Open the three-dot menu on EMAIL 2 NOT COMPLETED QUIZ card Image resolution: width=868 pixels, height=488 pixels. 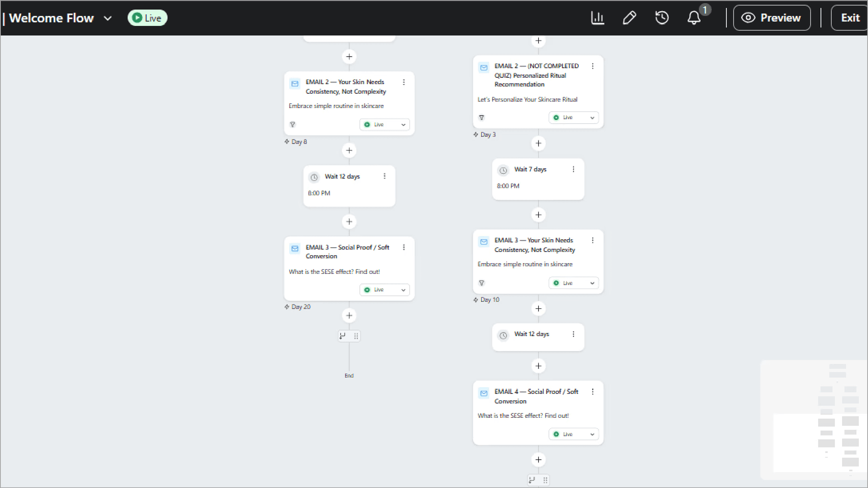pyautogui.click(x=593, y=66)
